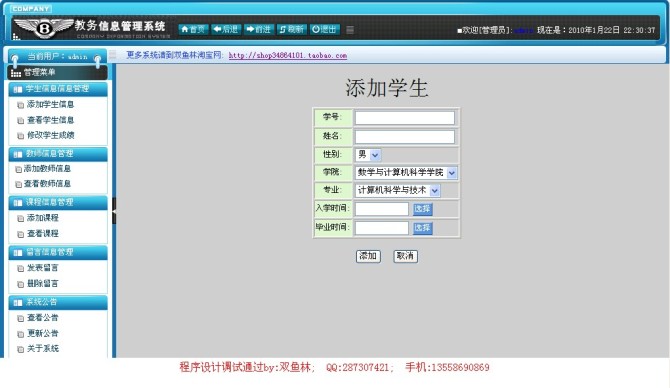The width and height of the screenshot is (670, 388).
Task: Open 发表留言 in the sidebar
Action: click(43, 268)
